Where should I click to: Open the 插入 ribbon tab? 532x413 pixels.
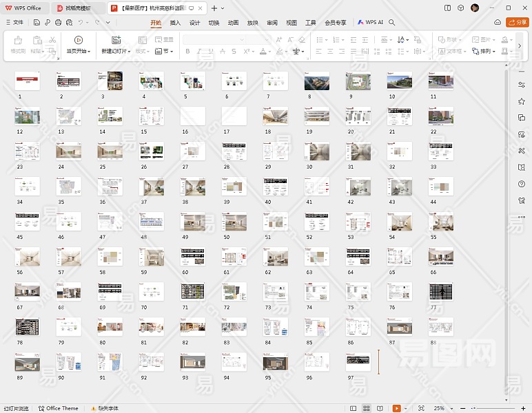[x=175, y=22]
